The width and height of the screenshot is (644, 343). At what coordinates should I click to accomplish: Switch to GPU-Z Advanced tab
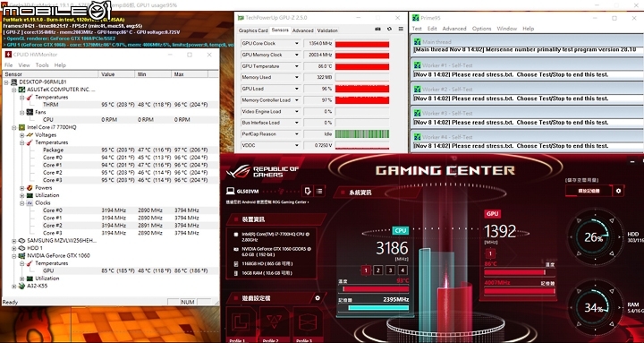[302, 30]
